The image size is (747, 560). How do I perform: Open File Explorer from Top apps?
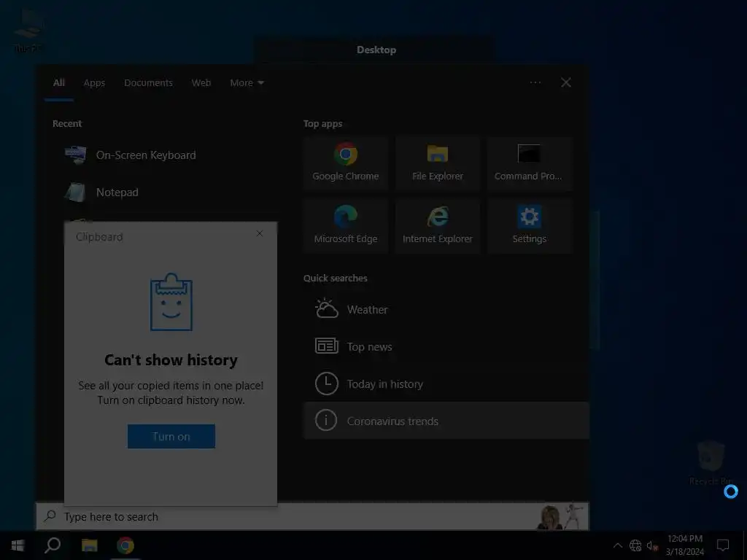point(438,163)
